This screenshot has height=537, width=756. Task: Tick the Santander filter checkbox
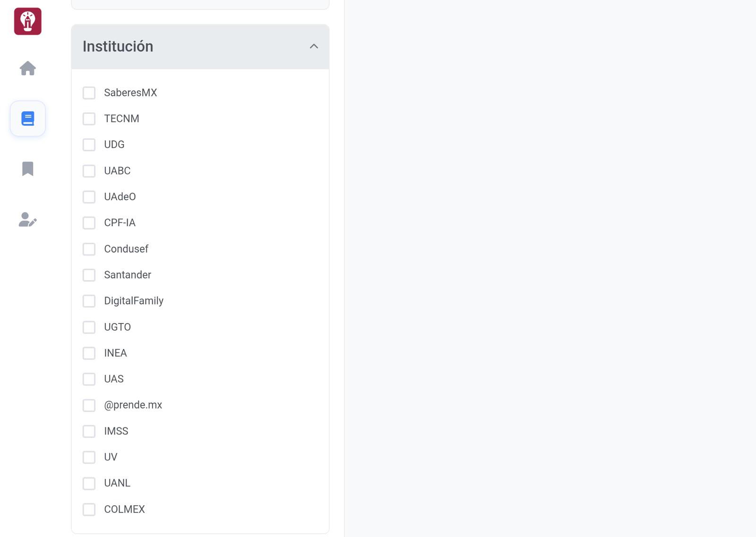(x=89, y=275)
